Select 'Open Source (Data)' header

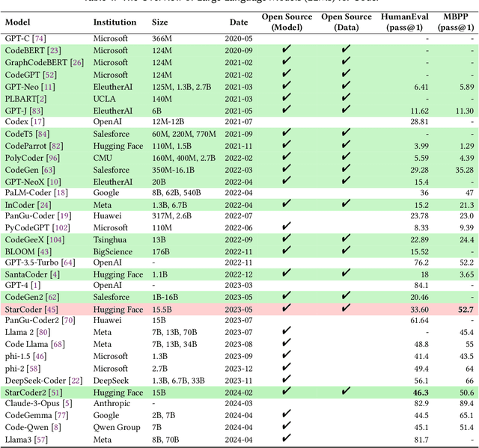click(347, 22)
